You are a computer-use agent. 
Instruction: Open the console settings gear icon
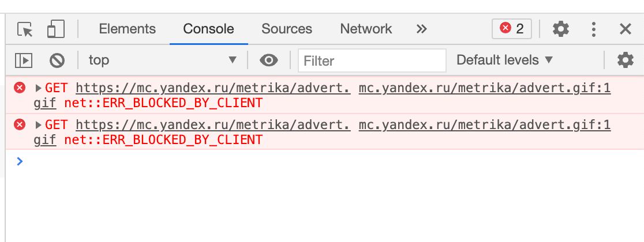tap(625, 60)
